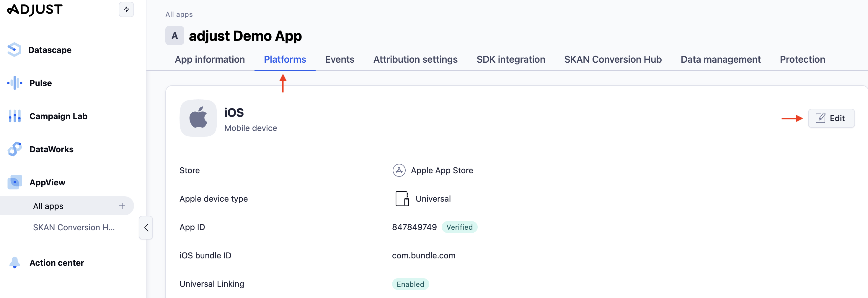Click the App ID value 847849749
Viewport: 868px width, 298px height.
414,227
